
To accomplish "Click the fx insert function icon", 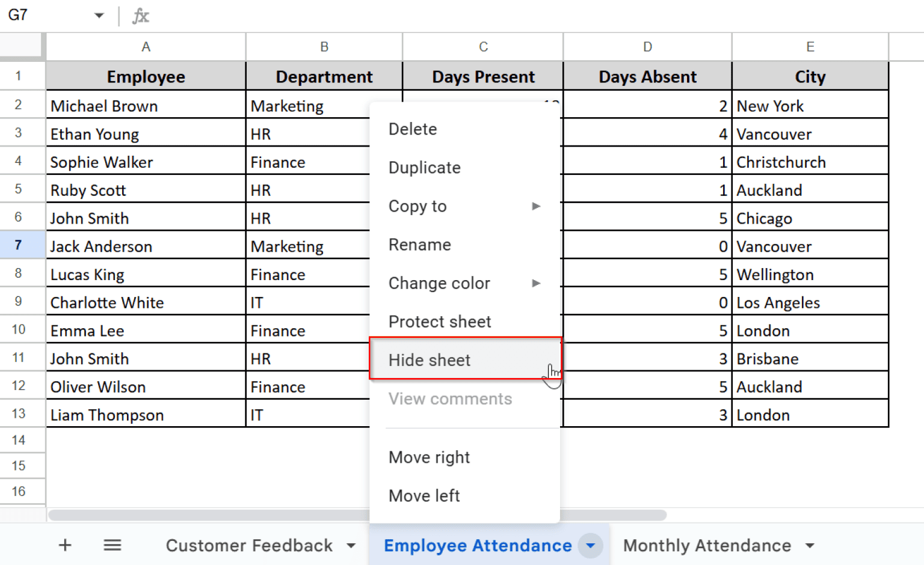I will pos(140,16).
